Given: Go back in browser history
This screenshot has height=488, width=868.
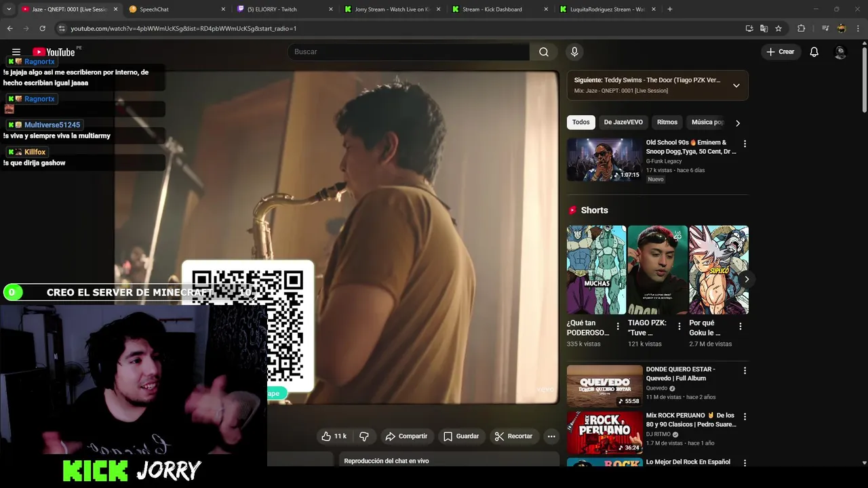Looking at the screenshot, I should pos(9,28).
